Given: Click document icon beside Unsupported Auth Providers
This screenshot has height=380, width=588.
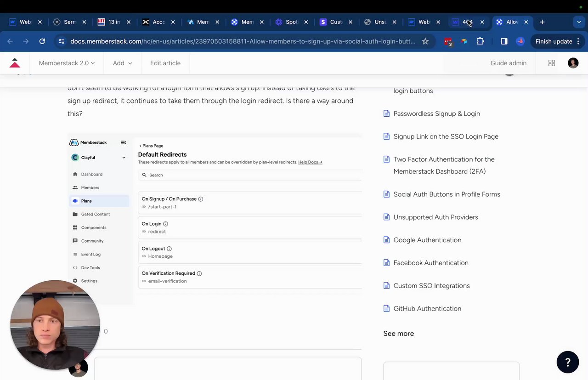Looking at the screenshot, I should (x=386, y=217).
